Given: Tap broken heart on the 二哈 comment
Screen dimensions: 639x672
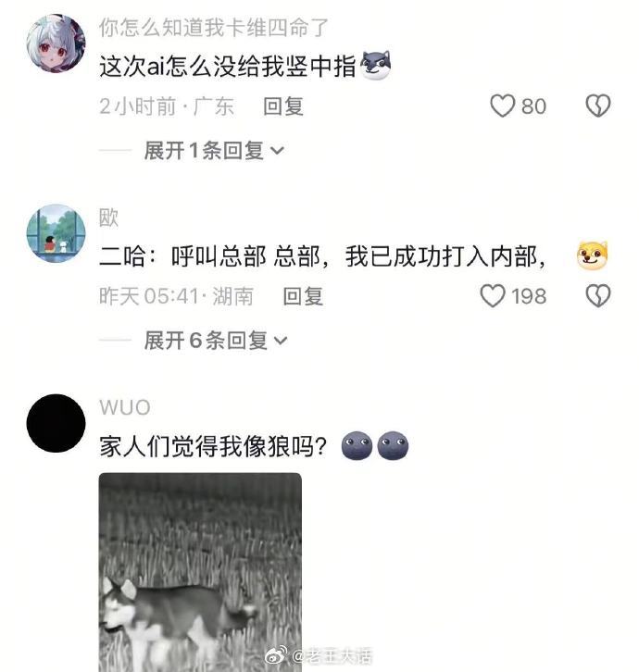Looking at the screenshot, I should [x=598, y=296].
